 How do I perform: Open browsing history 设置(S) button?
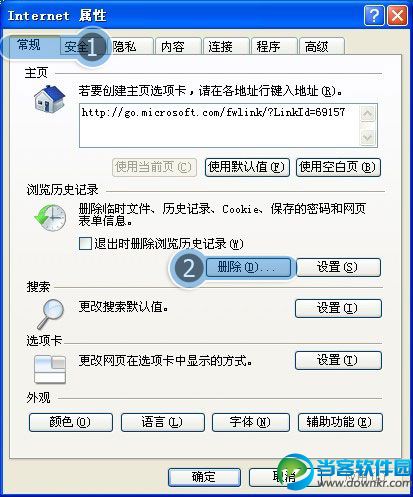tap(338, 267)
